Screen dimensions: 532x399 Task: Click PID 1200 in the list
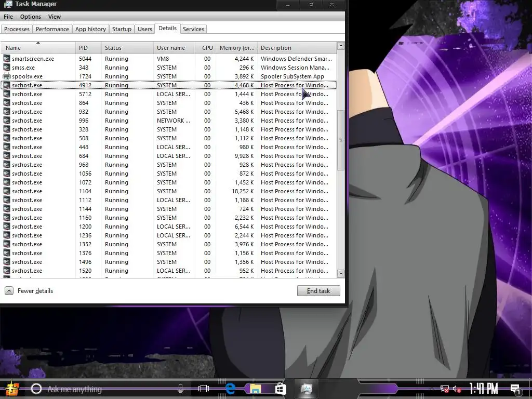pyautogui.click(x=85, y=227)
